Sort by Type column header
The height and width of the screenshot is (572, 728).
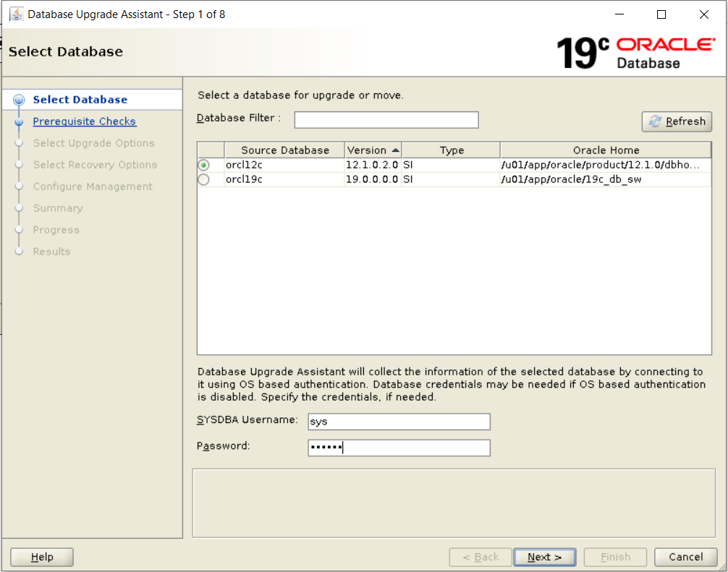(x=452, y=150)
